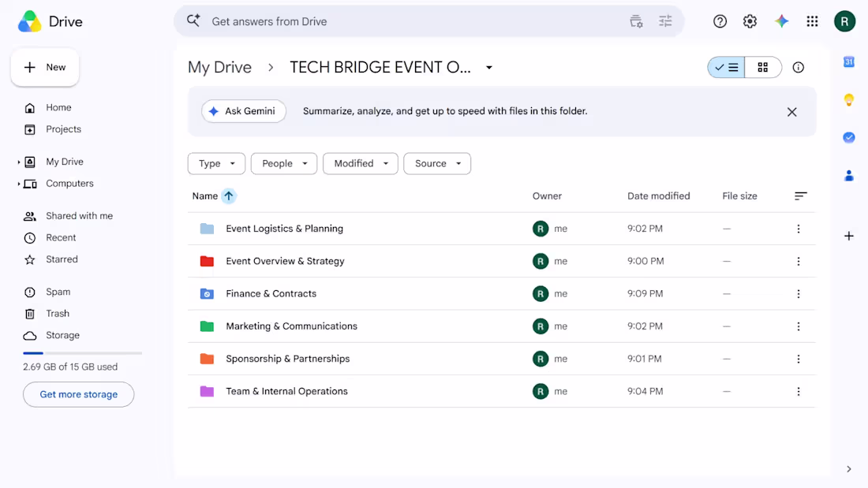
Task: Open the Settings gear icon
Action: click(x=750, y=21)
